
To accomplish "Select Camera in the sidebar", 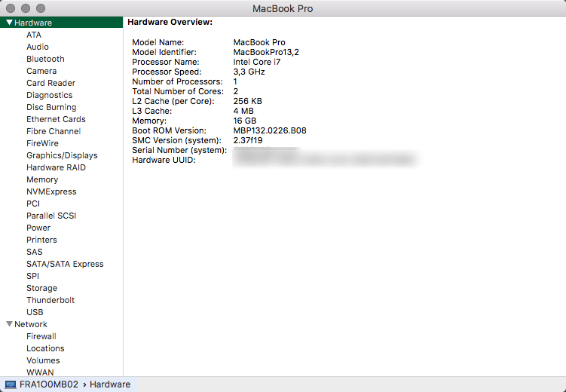I will pyautogui.click(x=41, y=71).
